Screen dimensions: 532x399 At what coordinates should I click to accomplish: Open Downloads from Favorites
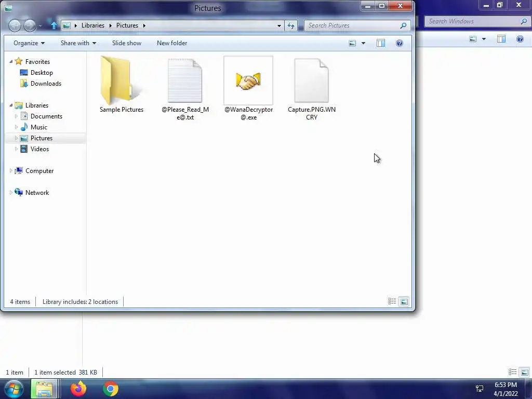[x=46, y=83]
